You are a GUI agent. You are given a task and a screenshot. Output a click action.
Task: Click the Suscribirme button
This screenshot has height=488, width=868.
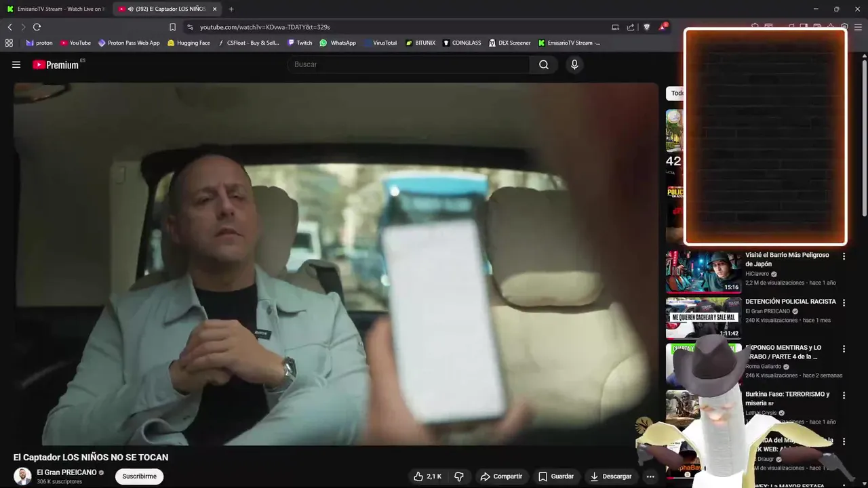(139, 476)
